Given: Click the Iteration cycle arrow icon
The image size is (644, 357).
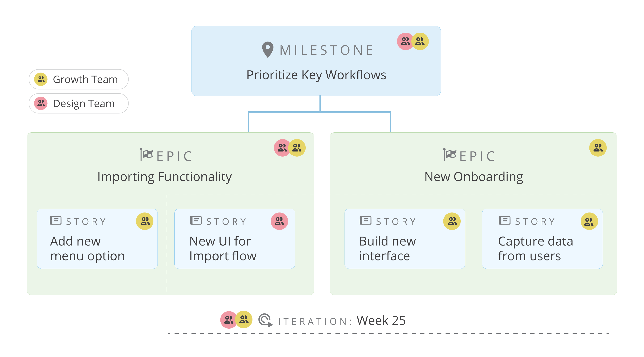Looking at the screenshot, I should (265, 320).
